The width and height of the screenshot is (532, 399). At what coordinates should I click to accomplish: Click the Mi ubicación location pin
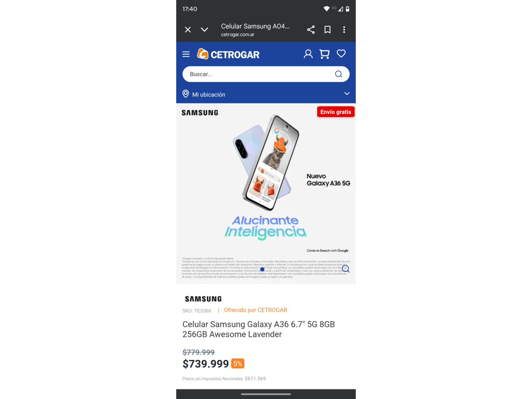(x=186, y=94)
